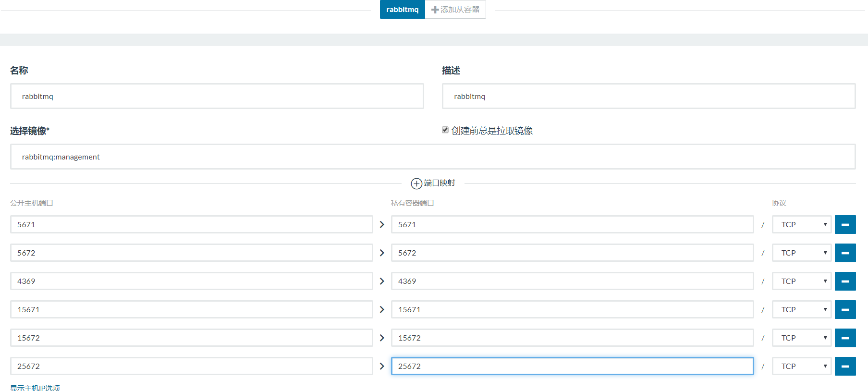Switch to the rabbitmq container tab

[x=402, y=10]
